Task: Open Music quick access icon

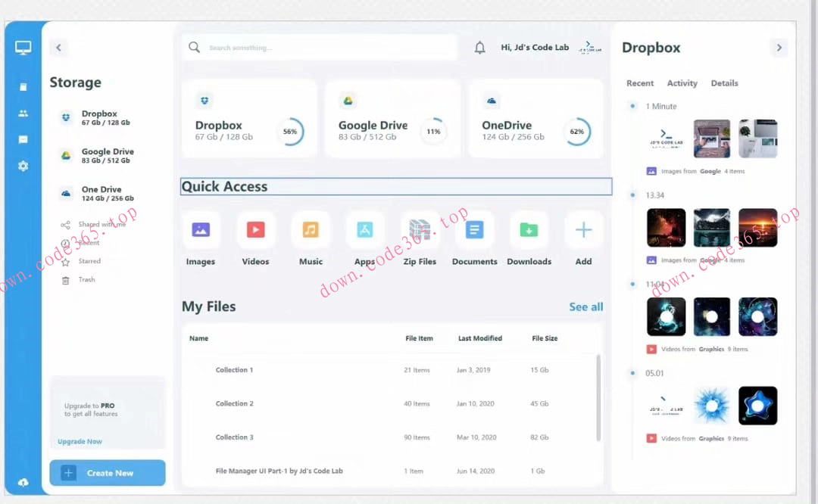Action: tap(311, 230)
